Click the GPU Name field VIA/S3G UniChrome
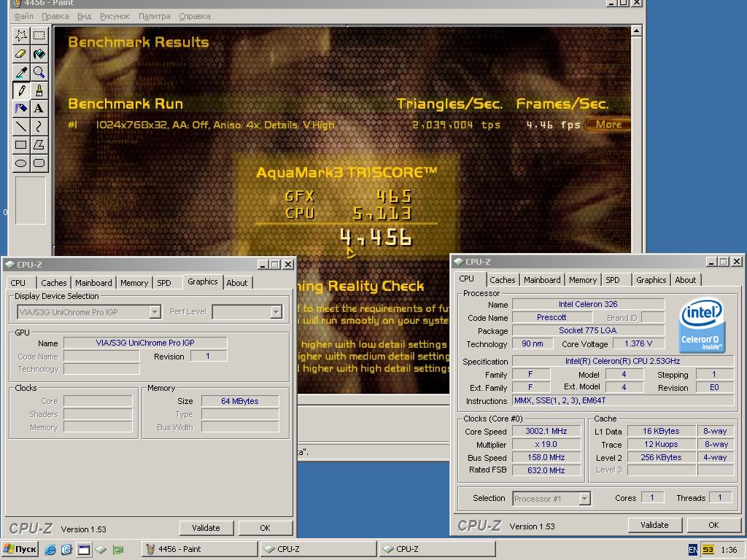747x560 pixels. tap(145, 343)
